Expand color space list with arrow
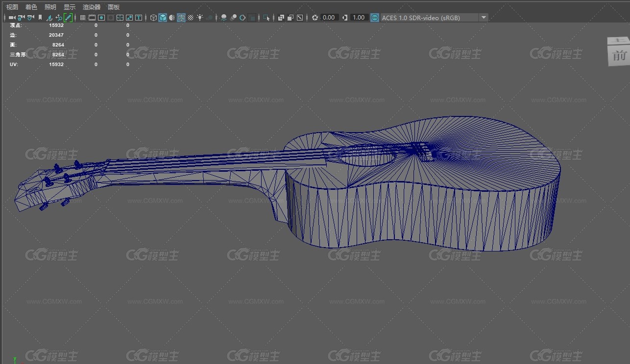Viewport: 630px width, 364px height. pos(484,17)
